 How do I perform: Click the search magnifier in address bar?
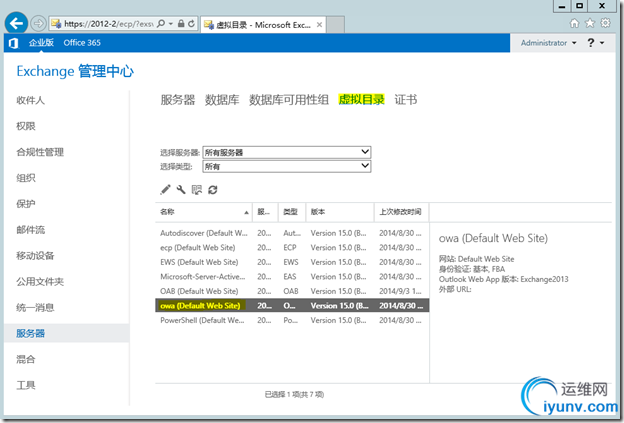click(x=161, y=23)
